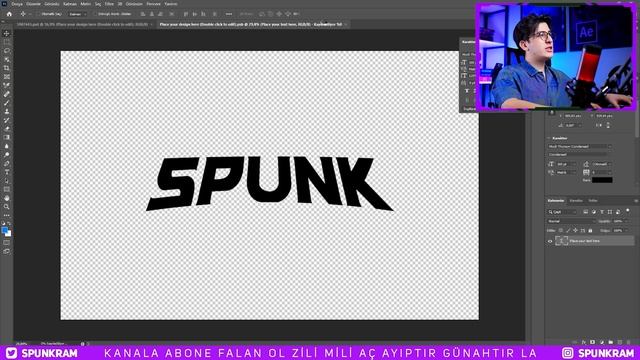Click the filter for type layers icon

coord(602,212)
